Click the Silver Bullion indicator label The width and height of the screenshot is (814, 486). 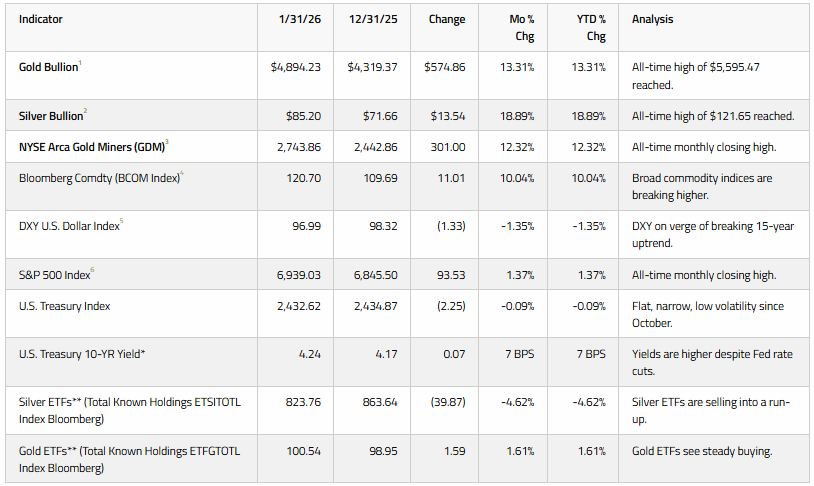[x=51, y=116]
